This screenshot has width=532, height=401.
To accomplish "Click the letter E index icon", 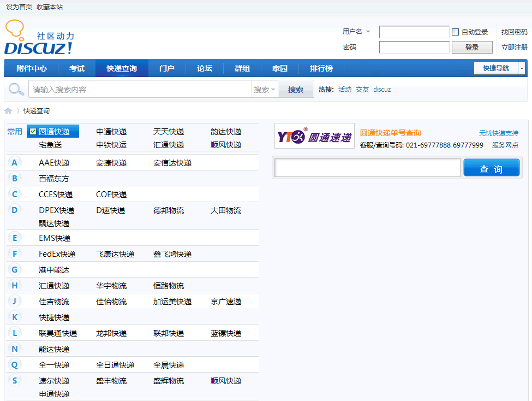I will click(x=14, y=238).
